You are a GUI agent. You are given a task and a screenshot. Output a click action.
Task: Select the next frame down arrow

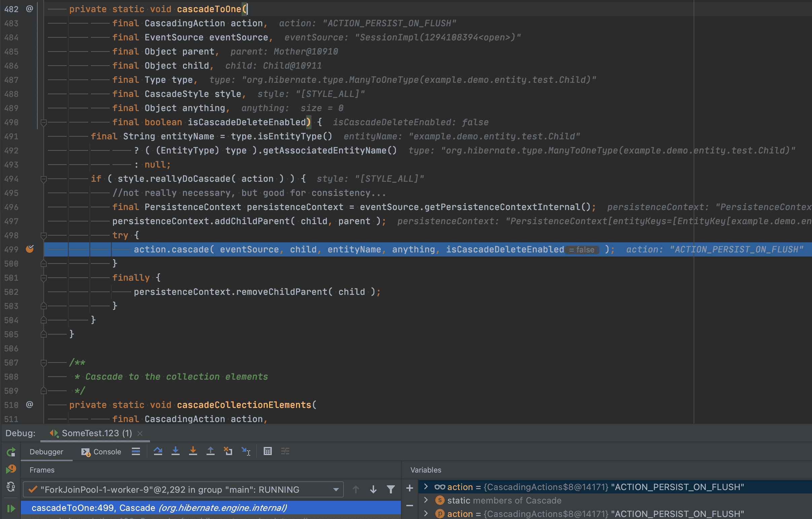pyautogui.click(x=373, y=489)
